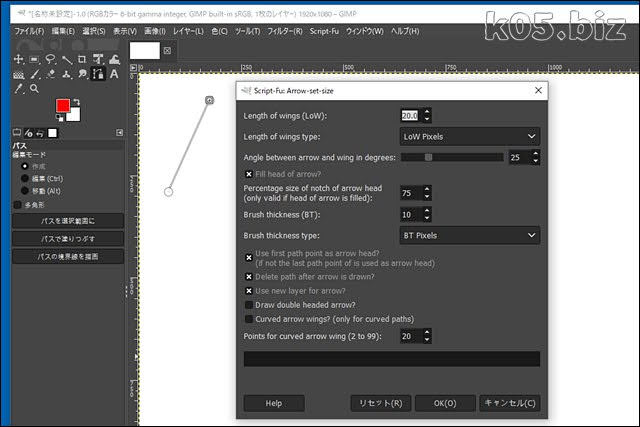The height and width of the screenshot is (427, 640).
Task: Select the Eraser tool
Action: [51, 74]
